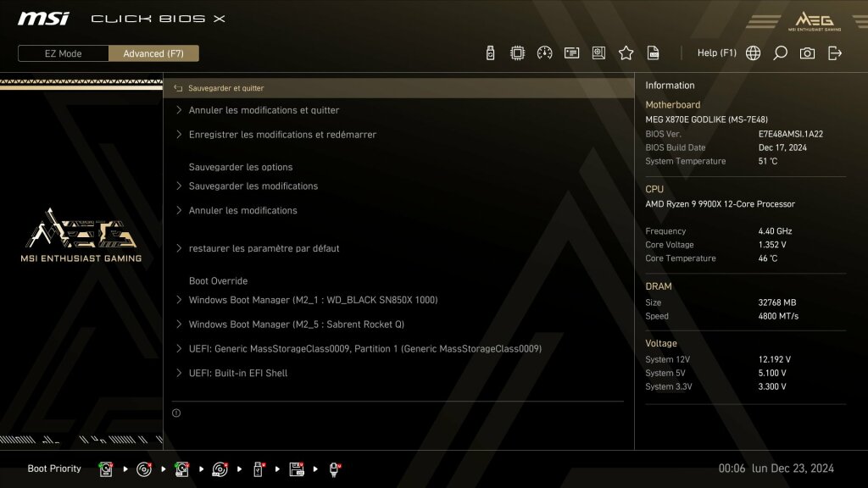Click the info circle icon below the menu
This screenshot has height=488, width=868.
click(x=176, y=413)
